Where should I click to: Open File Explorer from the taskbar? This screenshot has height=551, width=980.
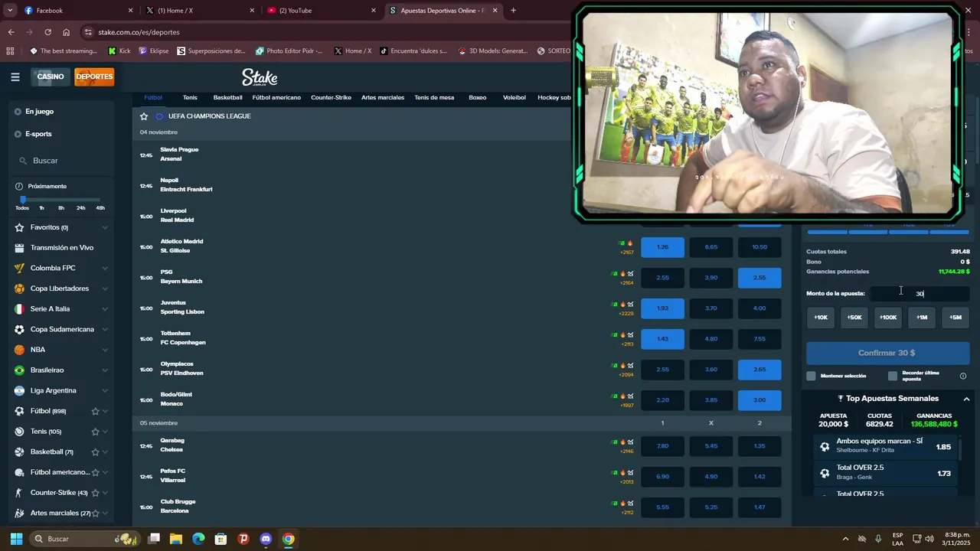[x=176, y=539]
